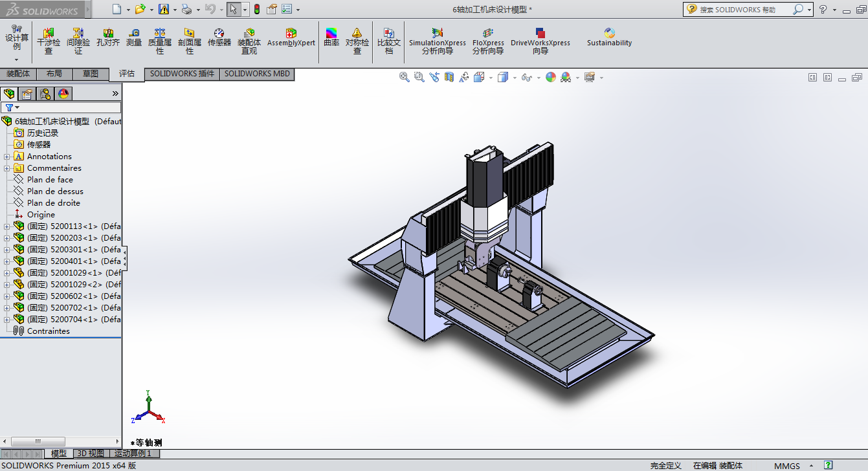Expand the Annotations tree node
This screenshot has width=868, height=471.
click(7, 157)
